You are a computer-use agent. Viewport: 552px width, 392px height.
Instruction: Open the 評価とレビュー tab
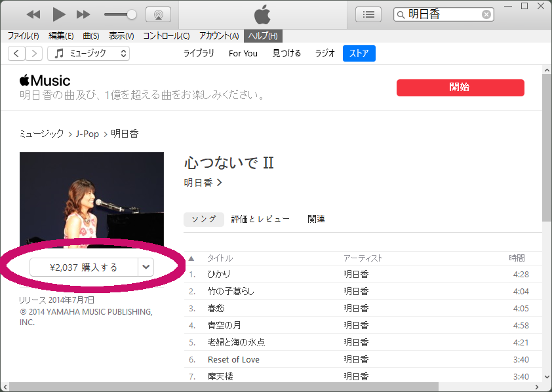(260, 219)
